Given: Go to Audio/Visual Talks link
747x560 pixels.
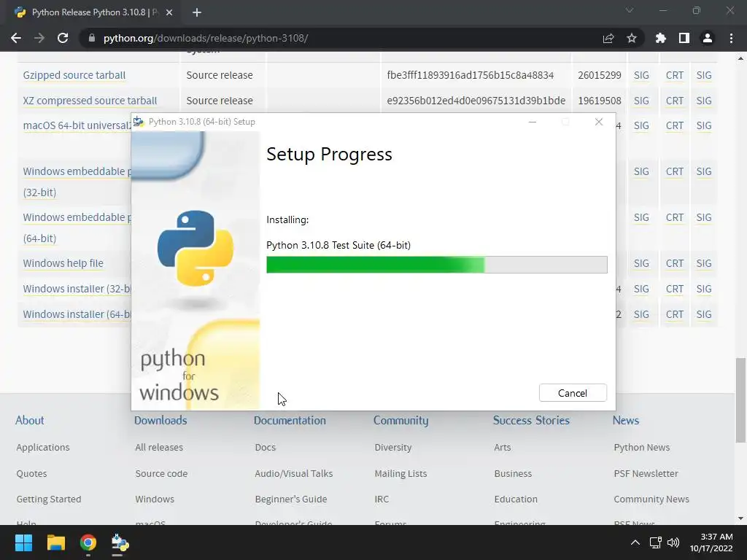Looking at the screenshot, I should click(x=294, y=473).
